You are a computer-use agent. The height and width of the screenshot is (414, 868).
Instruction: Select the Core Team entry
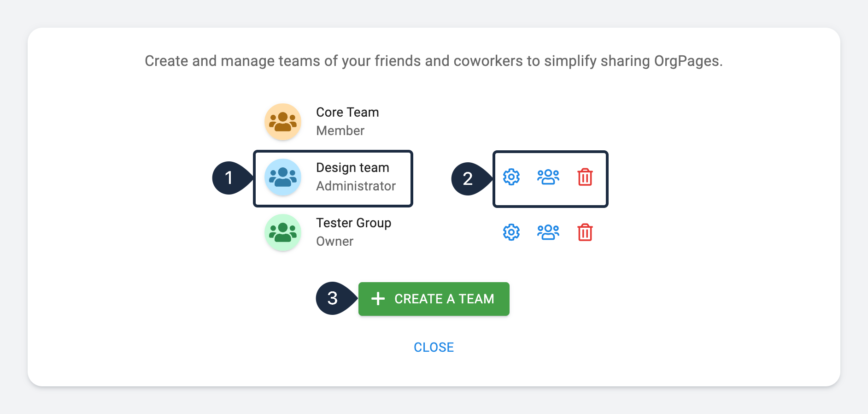[x=347, y=121]
